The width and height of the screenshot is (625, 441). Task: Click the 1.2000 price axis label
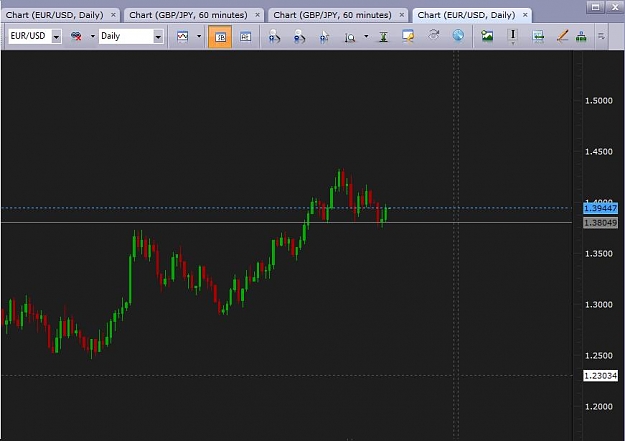[599, 407]
